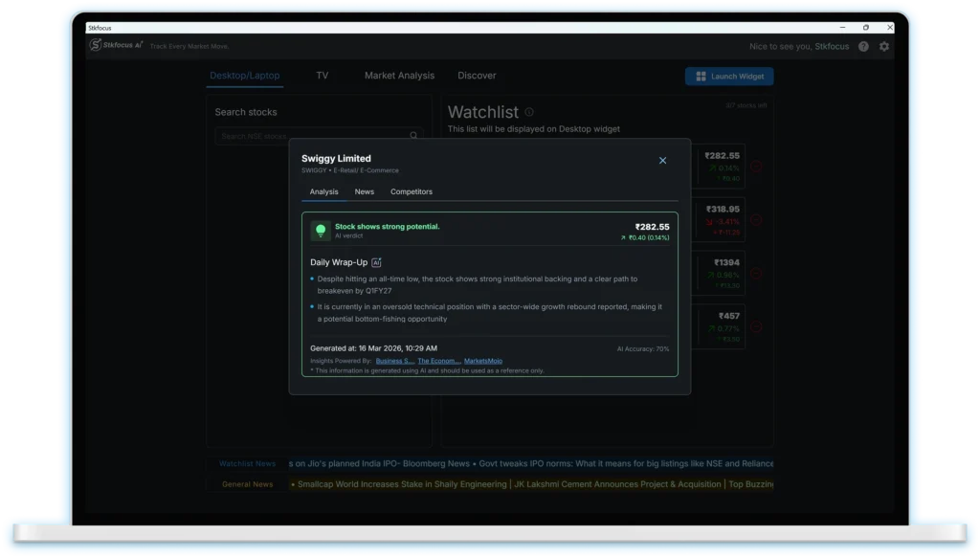Remove the ₹457 stock from watchlist
Viewport: 980px width, 558px height.
click(x=756, y=326)
